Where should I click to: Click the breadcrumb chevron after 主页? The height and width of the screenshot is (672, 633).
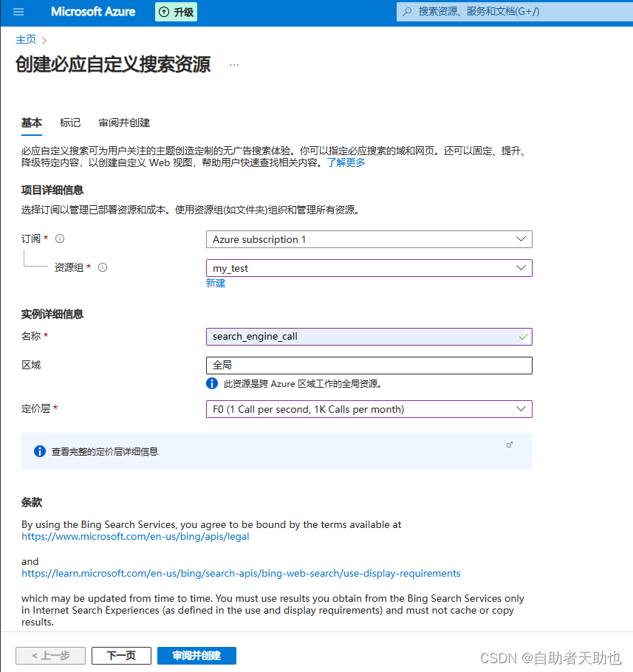point(44,41)
